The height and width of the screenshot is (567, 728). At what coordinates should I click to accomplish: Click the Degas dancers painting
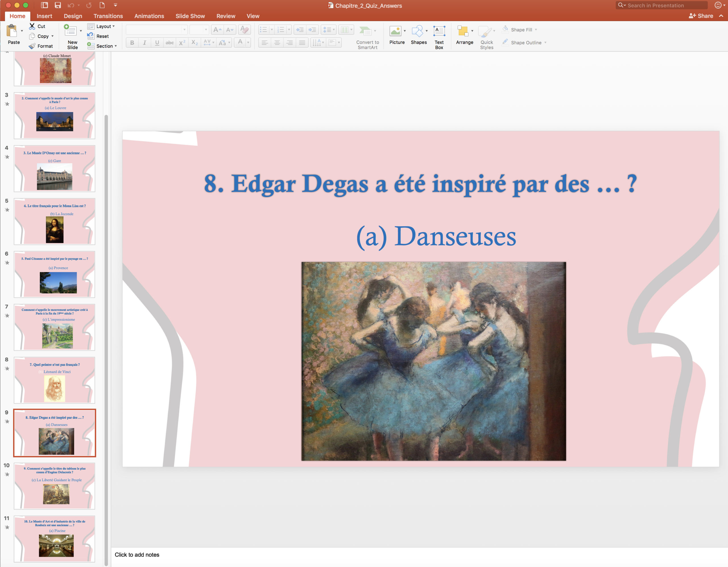pyautogui.click(x=433, y=361)
